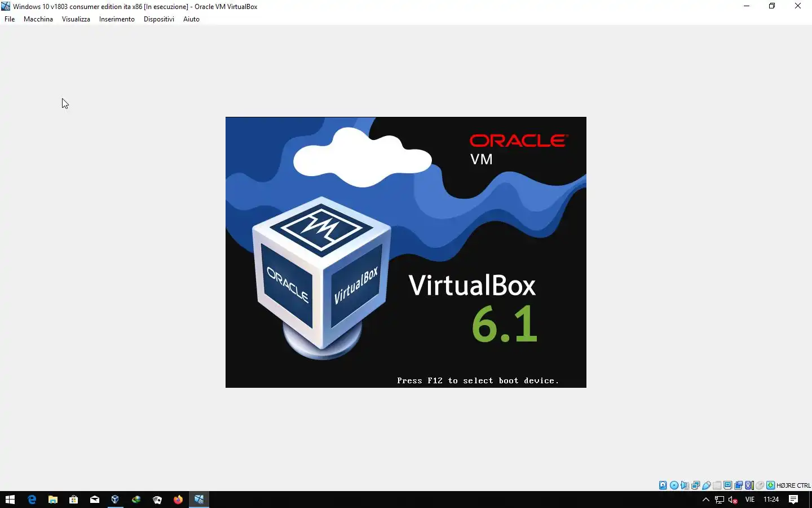The width and height of the screenshot is (812, 508).
Task: Open the Macchina menu
Action: [x=38, y=19]
